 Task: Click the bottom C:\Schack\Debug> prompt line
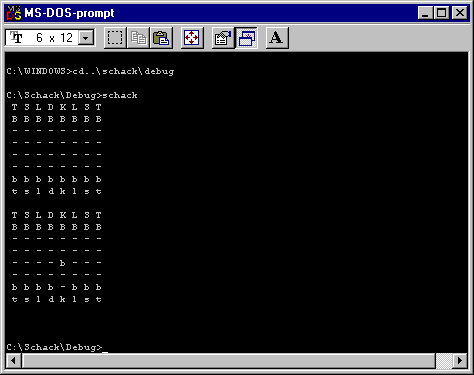click(x=54, y=347)
